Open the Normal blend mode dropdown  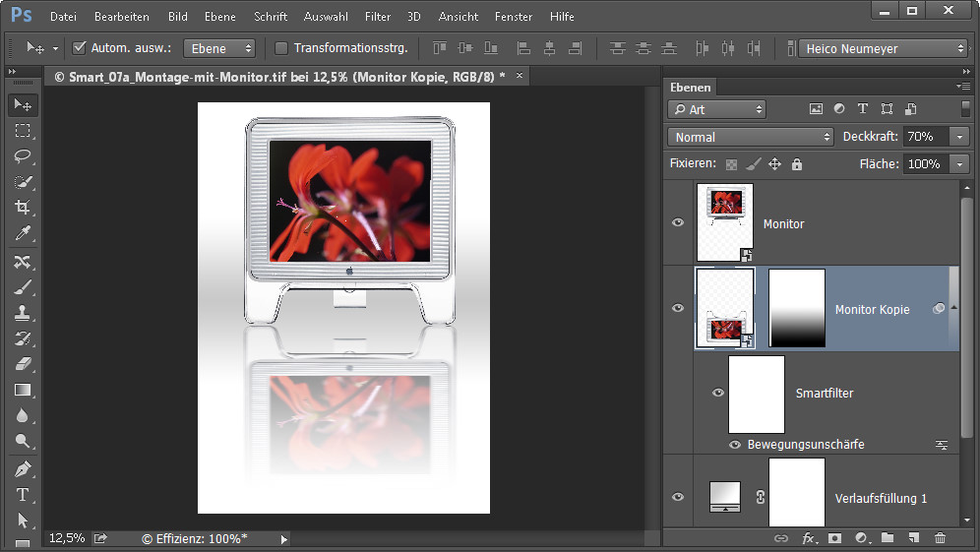click(x=751, y=137)
